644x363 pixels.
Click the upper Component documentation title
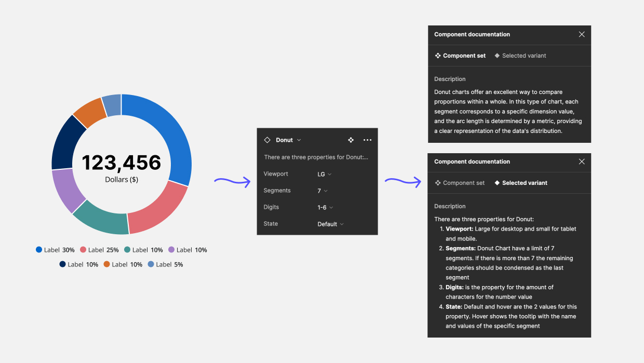click(x=472, y=34)
